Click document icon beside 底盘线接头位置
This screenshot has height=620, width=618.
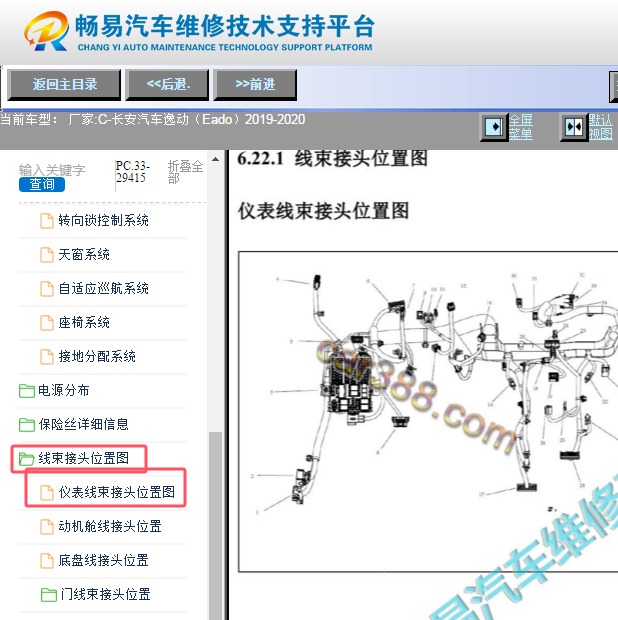tap(47, 561)
